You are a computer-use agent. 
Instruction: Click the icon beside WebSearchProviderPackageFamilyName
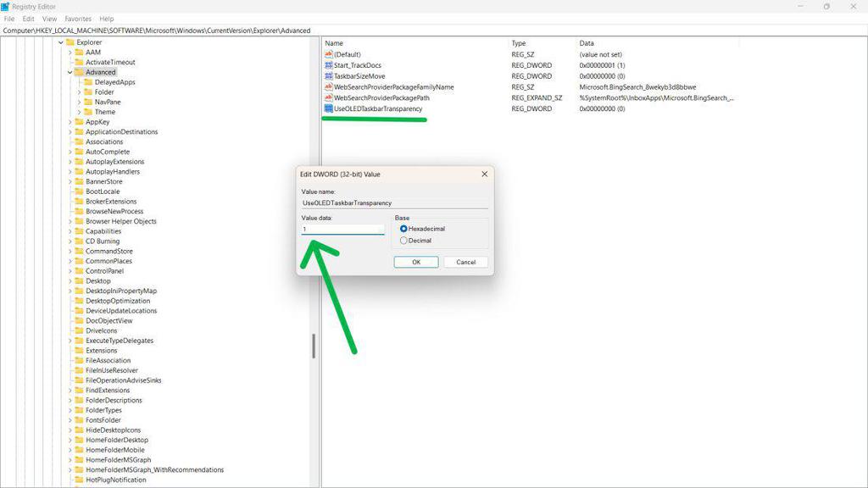tap(330, 86)
